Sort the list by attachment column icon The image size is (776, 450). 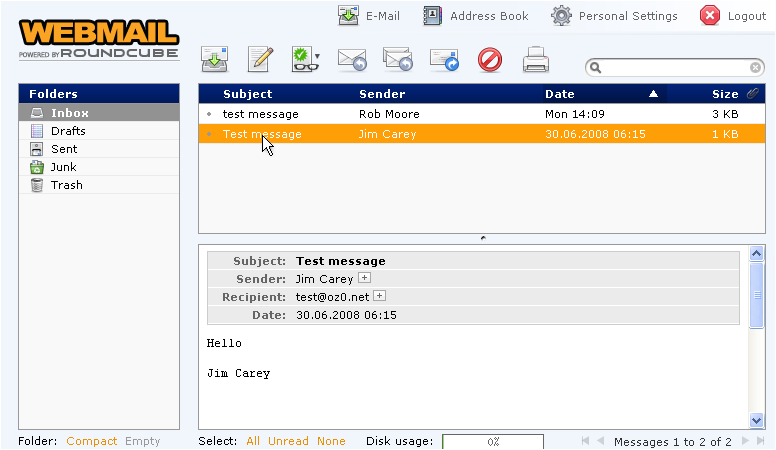click(x=752, y=94)
